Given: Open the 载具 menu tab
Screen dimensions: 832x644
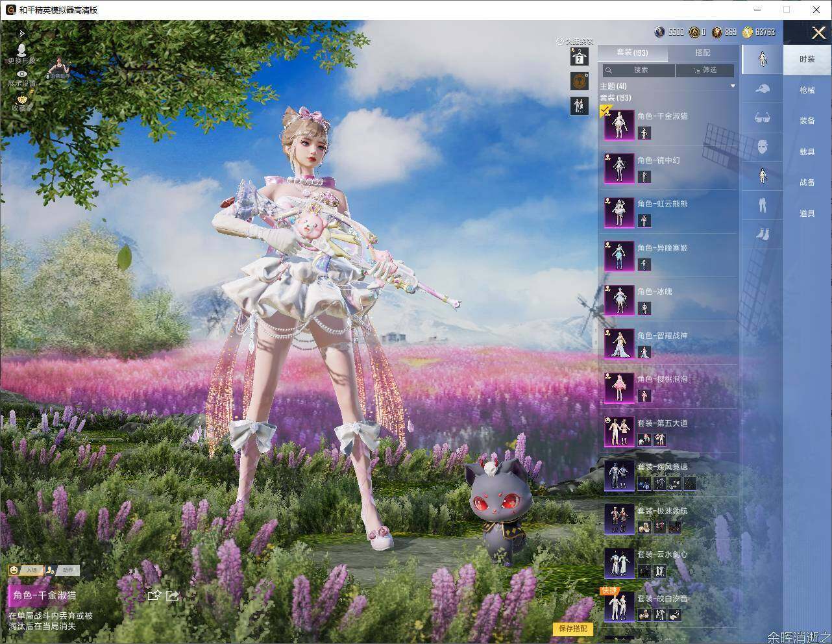Looking at the screenshot, I should [807, 152].
